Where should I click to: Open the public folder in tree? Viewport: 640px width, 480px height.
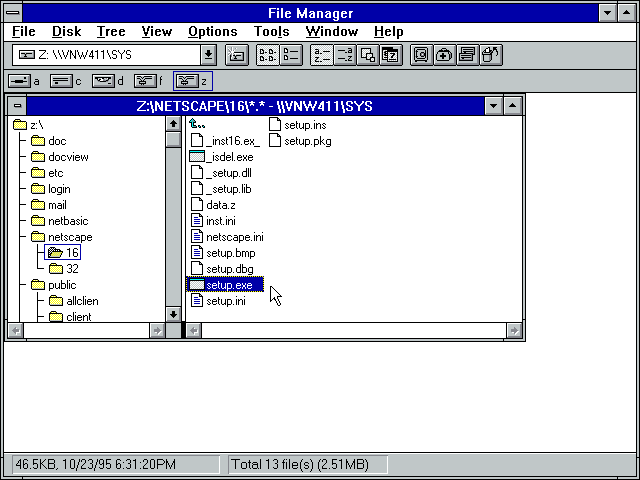(54, 285)
